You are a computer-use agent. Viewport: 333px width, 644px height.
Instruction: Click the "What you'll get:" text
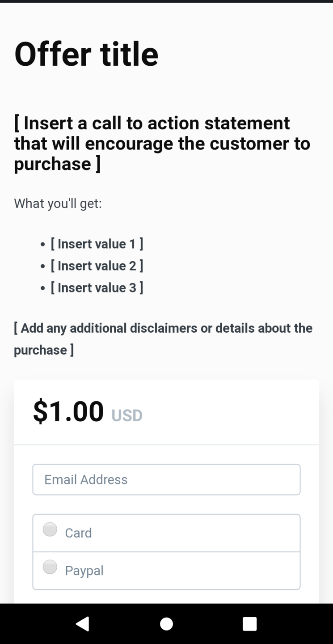58,203
